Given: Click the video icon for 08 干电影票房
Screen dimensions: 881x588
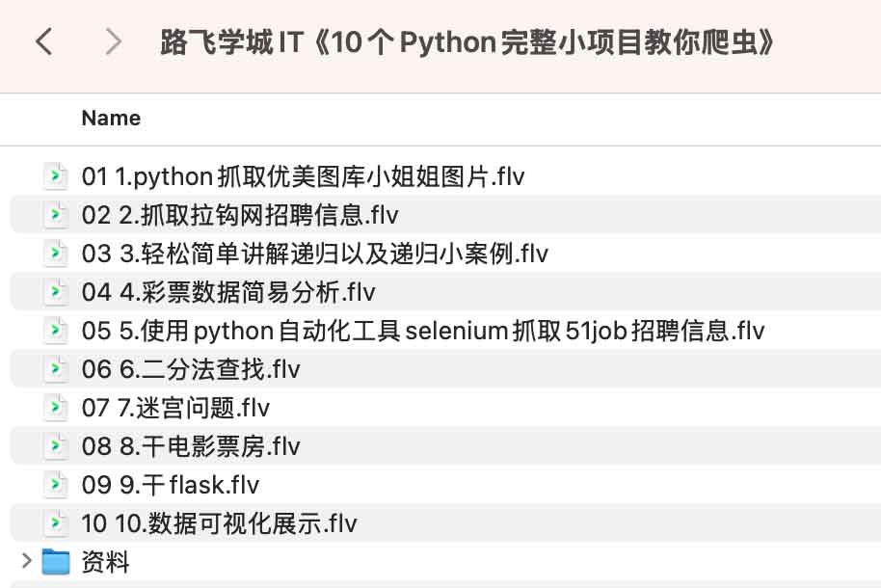Looking at the screenshot, I should point(56,446).
